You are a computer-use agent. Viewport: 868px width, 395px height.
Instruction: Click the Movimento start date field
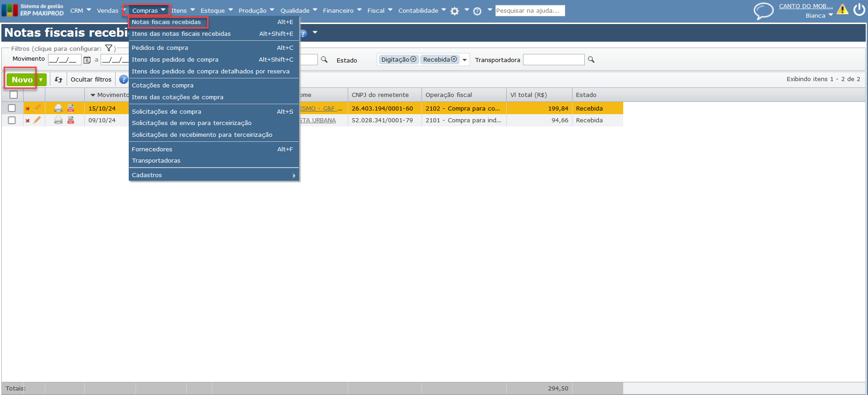(x=65, y=59)
